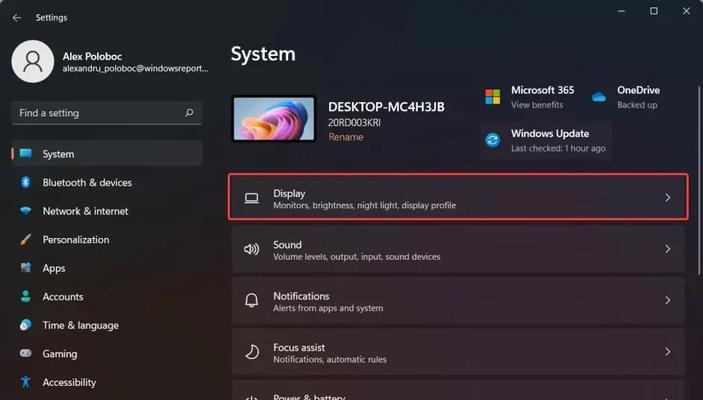This screenshot has width=703, height=400.
Task: Click the Gaming controller icon
Action: pos(26,353)
